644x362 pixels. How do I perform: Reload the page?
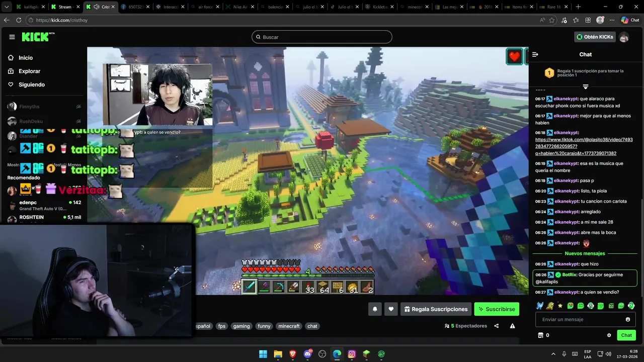click(19, 20)
